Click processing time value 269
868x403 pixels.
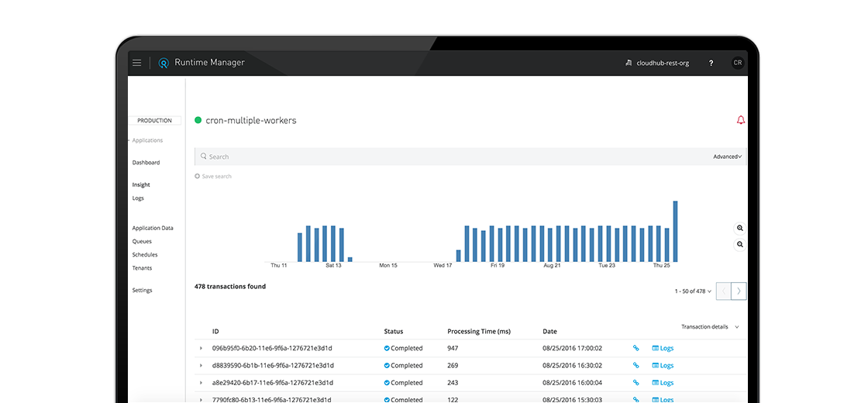point(453,366)
